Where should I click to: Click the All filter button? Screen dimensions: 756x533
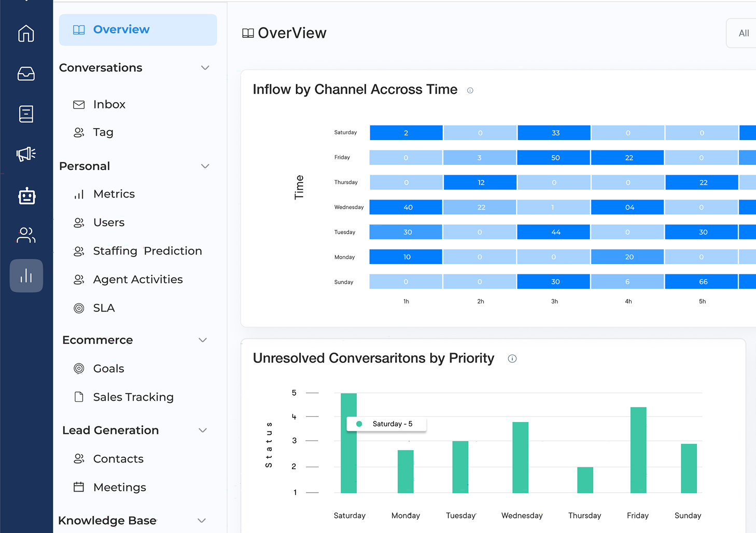click(x=744, y=33)
